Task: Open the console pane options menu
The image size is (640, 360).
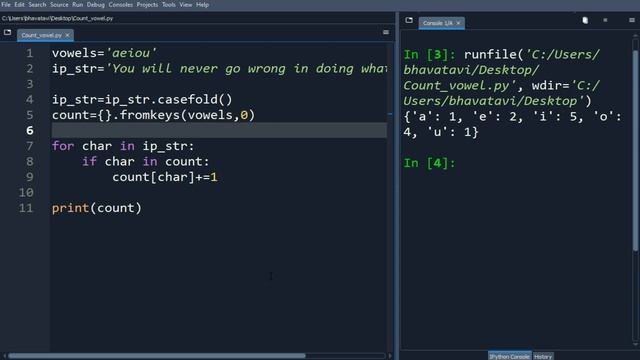Action: click(x=632, y=20)
